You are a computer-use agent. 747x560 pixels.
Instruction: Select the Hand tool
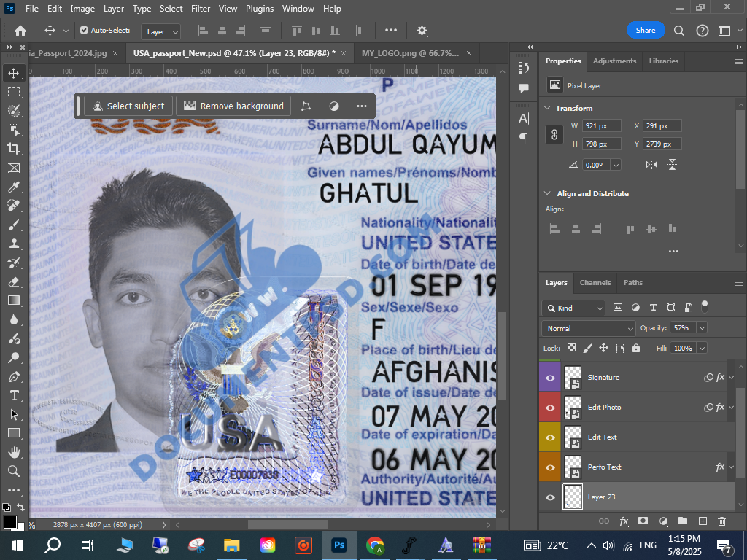click(14, 452)
